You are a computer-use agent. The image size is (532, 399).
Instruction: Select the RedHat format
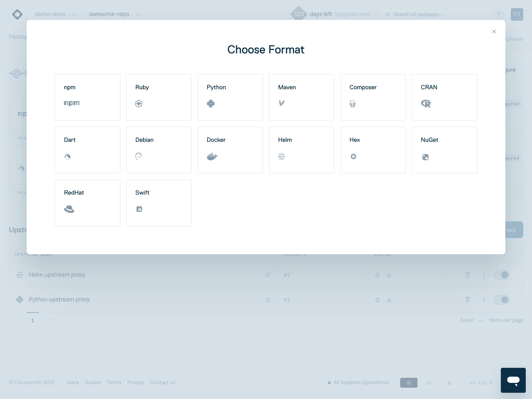tap(87, 202)
